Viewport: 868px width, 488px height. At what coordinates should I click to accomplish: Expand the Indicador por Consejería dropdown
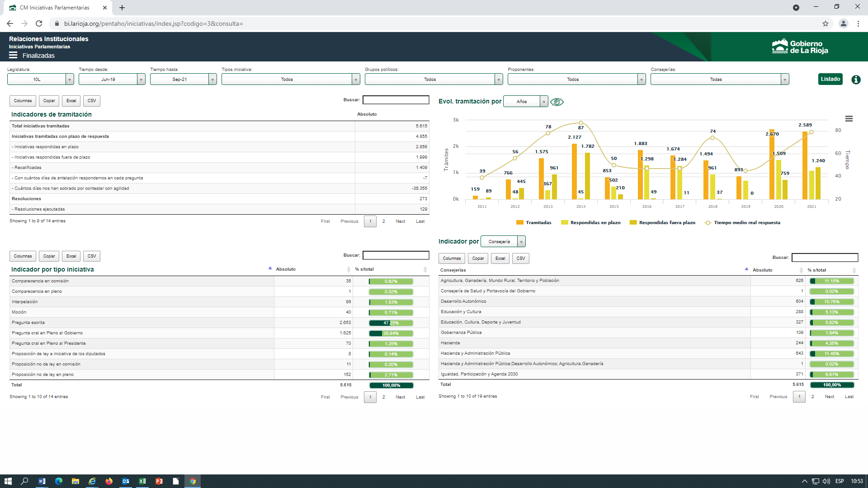coord(503,241)
